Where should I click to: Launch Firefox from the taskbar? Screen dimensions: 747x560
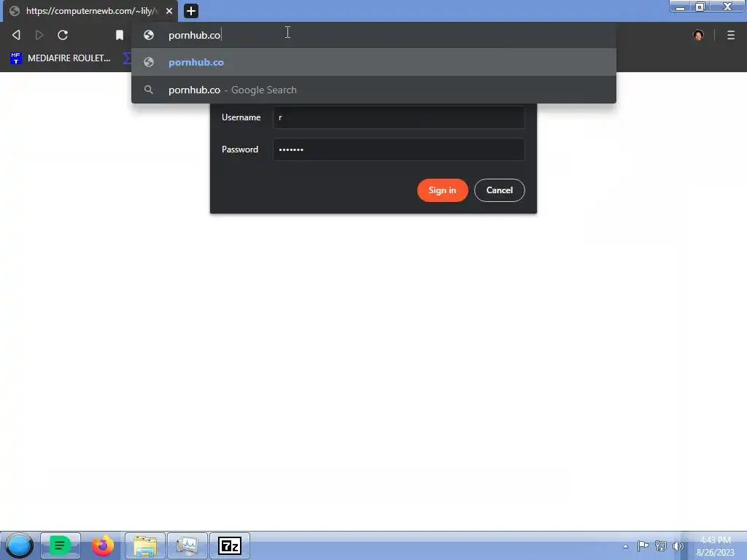tap(102, 545)
